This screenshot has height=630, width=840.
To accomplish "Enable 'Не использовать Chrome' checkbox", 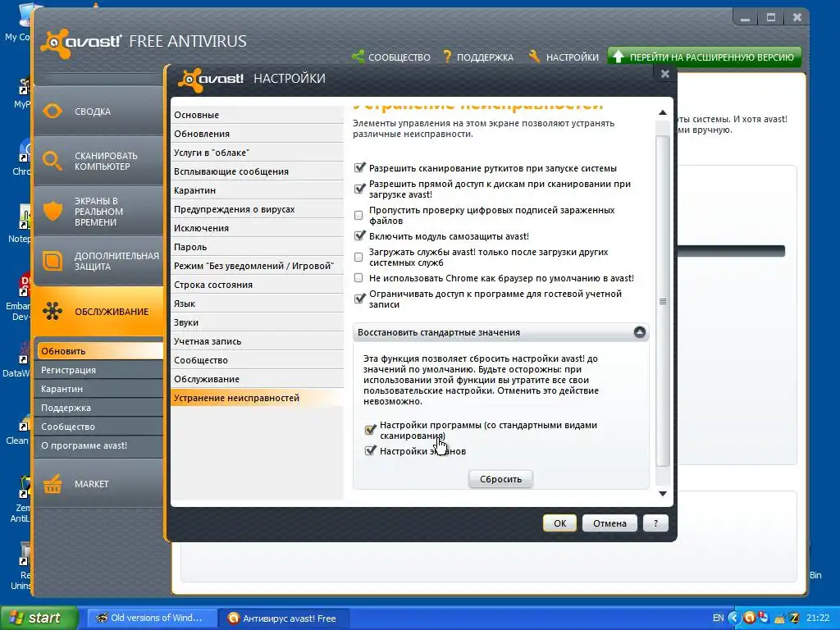I will pyautogui.click(x=358, y=278).
